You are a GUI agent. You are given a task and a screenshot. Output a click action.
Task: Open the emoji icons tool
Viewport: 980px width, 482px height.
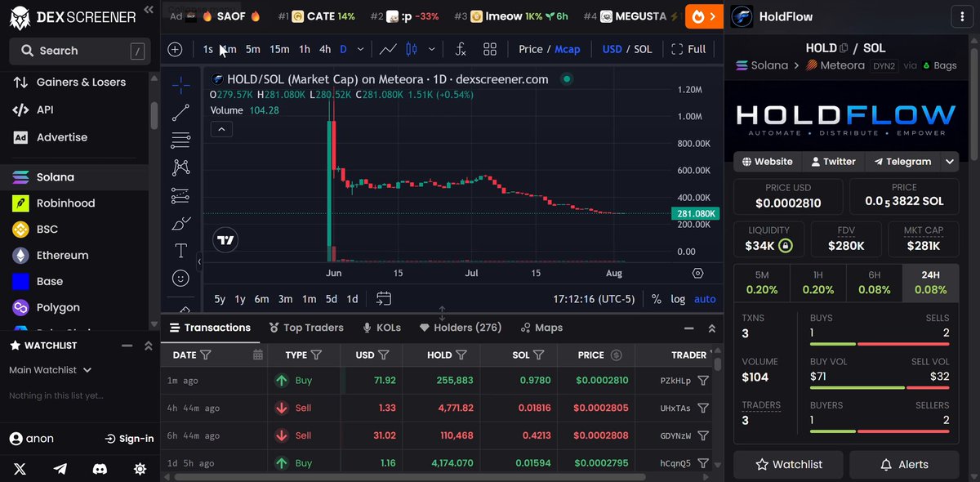180,279
